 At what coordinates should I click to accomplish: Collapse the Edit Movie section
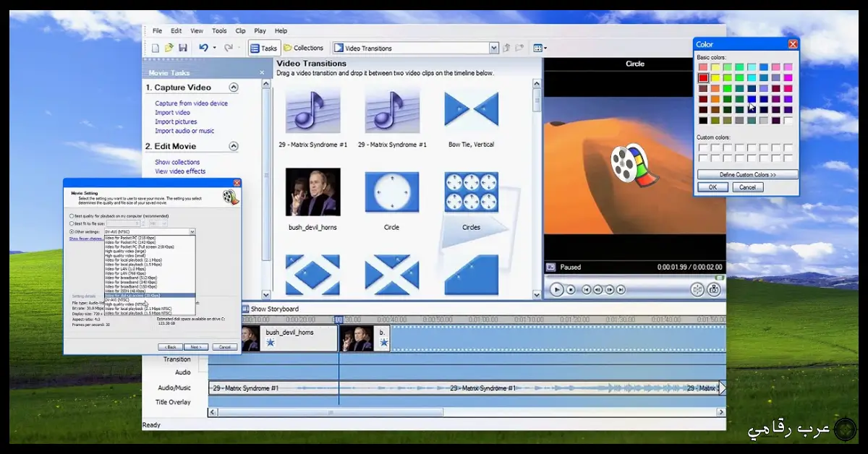233,146
